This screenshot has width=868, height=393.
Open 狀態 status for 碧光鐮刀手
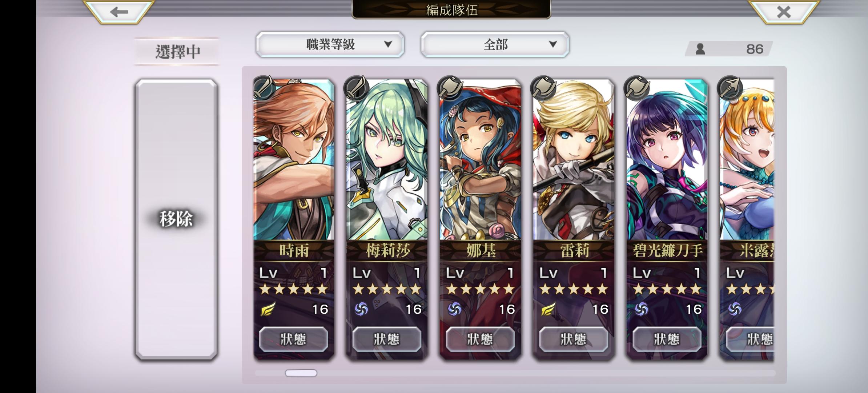click(x=667, y=339)
